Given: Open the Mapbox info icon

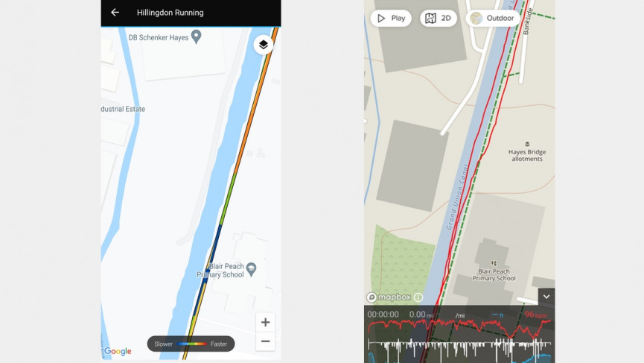Looking at the screenshot, I should click(418, 297).
